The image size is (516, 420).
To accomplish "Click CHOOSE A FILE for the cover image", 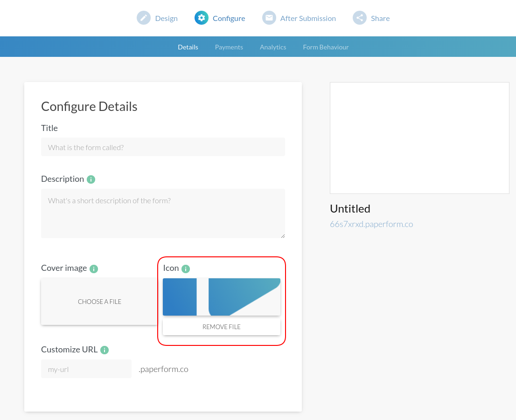I will coord(99,302).
